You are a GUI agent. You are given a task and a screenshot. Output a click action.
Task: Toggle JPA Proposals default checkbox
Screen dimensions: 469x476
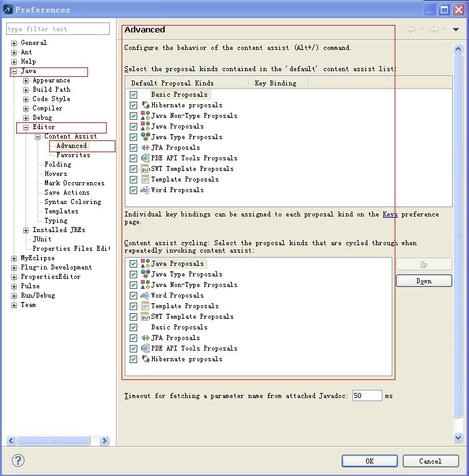133,148
